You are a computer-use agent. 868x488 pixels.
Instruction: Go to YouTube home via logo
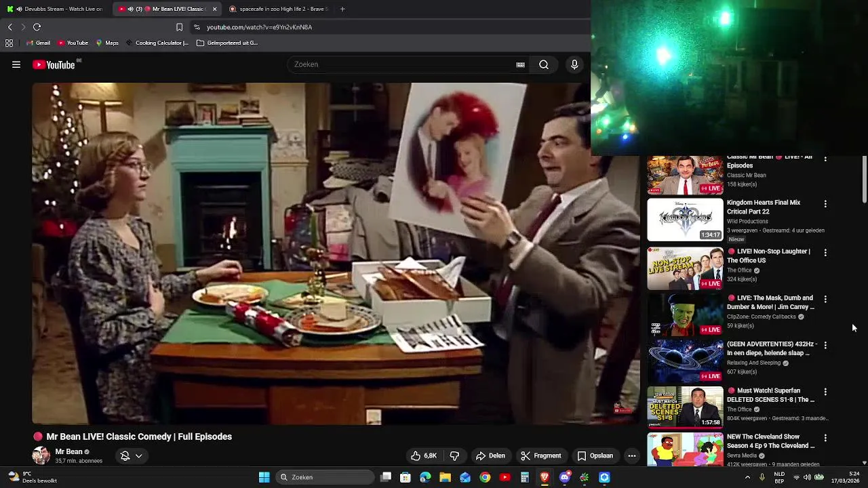click(x=54, y=64)
